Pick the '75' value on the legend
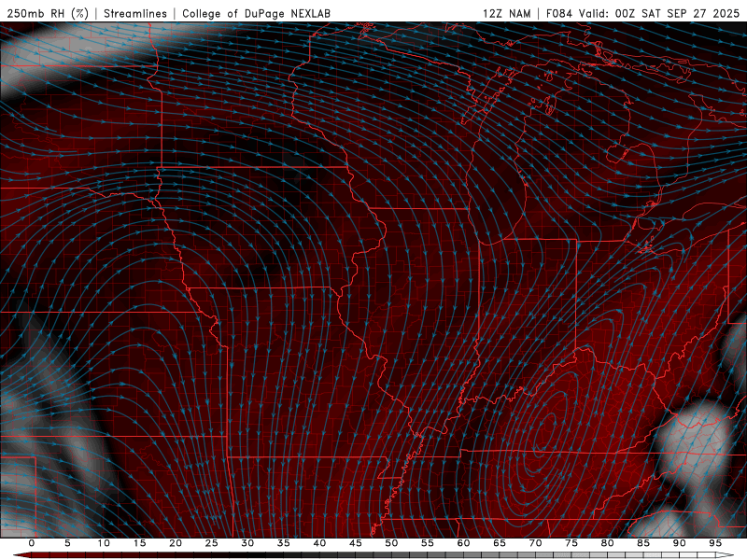Viewport: 747px width, 560px height. [x=571, y=543]
